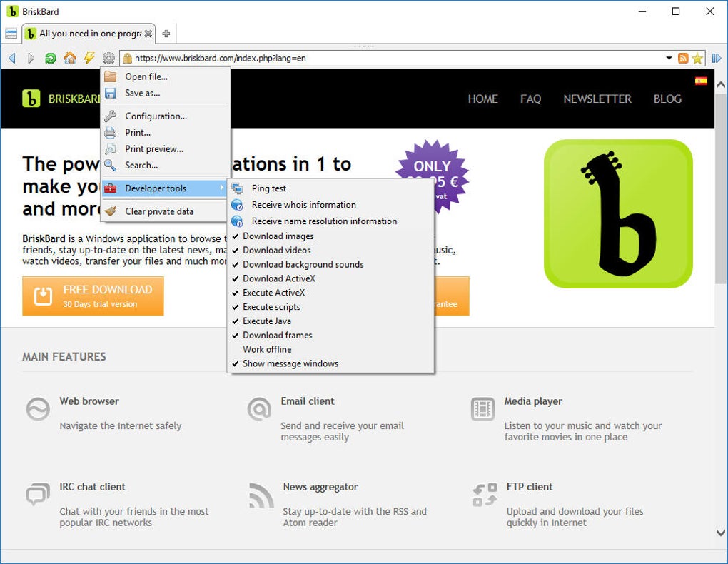The width and height of the screenshot is (728, 564).
Task: Click the BriskBard green logo in header
Action: pyautogui.click(x=31, y=99)
